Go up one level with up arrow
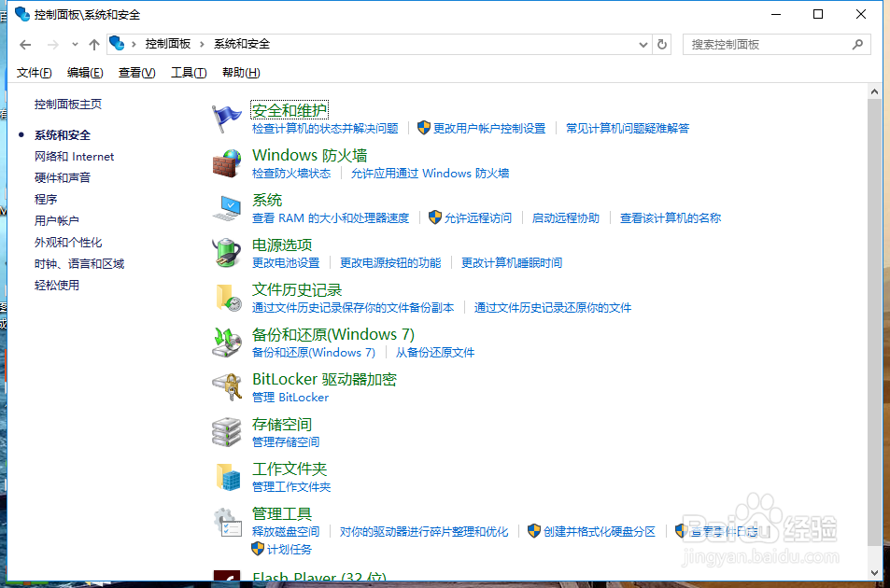The image size is (890, 588). pos(94,44)
